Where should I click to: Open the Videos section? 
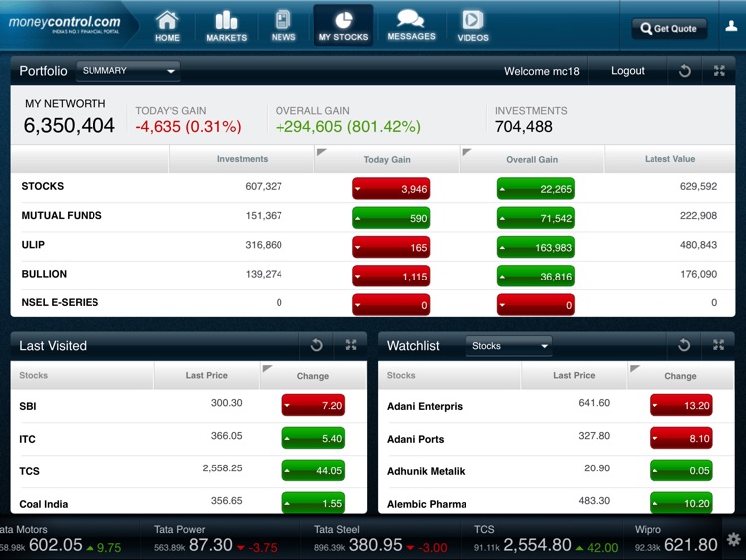tap(472, 26)
